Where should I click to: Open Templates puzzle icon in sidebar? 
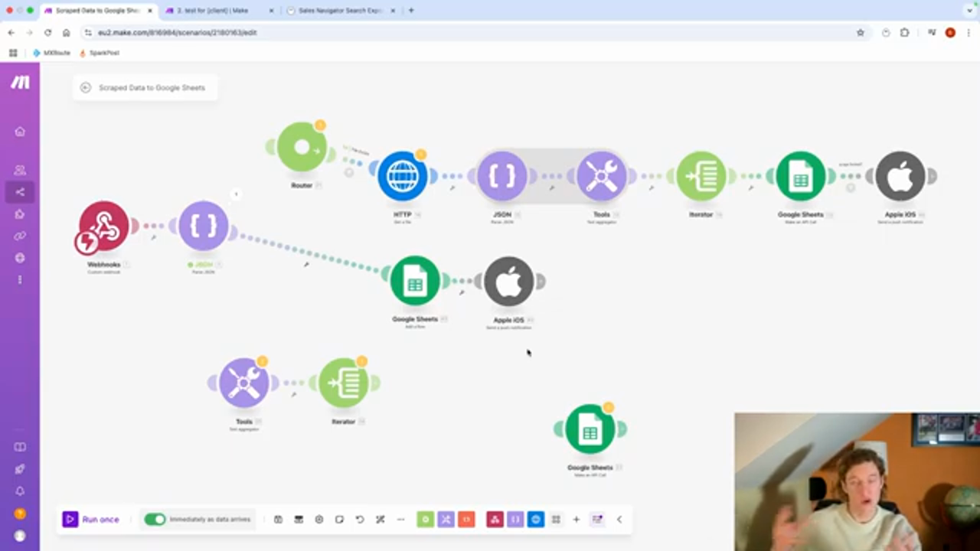(x=20, y=214)
